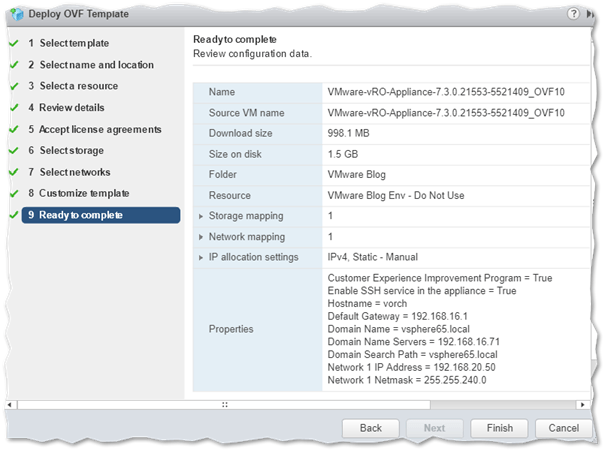605x451 pixels.
Task: Click the Name value VMware-vRO-Appliance-7.3.0.21553-5521409_OVF10
Action: 446,92
